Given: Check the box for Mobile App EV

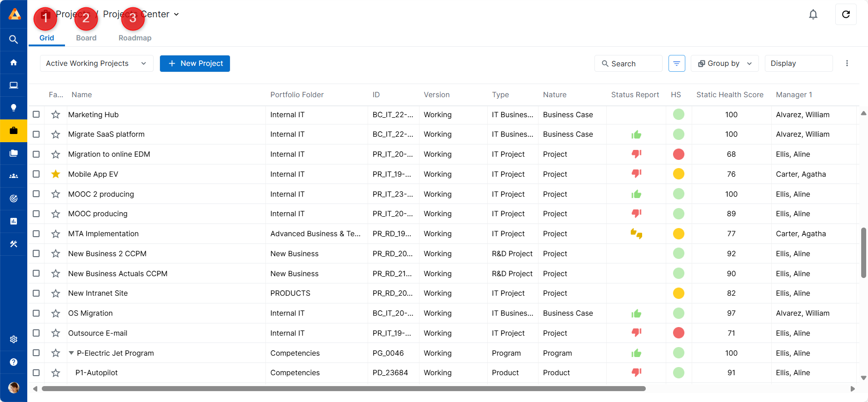Looking at the screenshot, I should point(36,174).
